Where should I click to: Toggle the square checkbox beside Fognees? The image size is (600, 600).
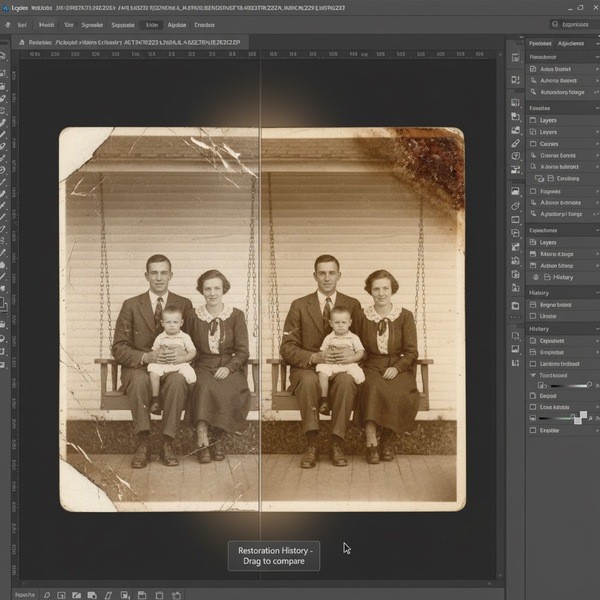(533, 191)
